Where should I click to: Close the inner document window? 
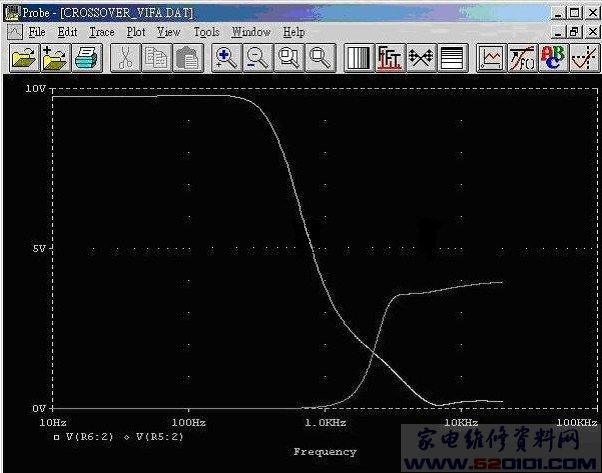(x=593, y=31)
